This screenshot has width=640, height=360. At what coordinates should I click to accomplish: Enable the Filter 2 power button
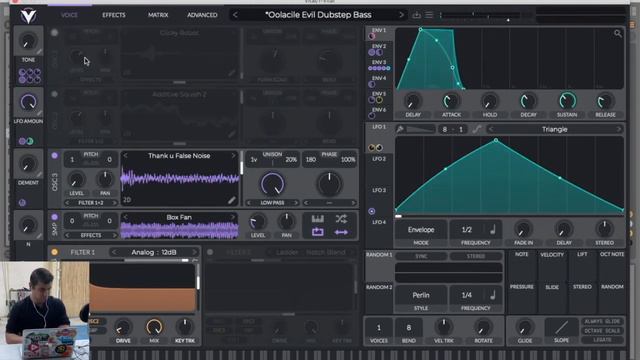coord(210,252)
